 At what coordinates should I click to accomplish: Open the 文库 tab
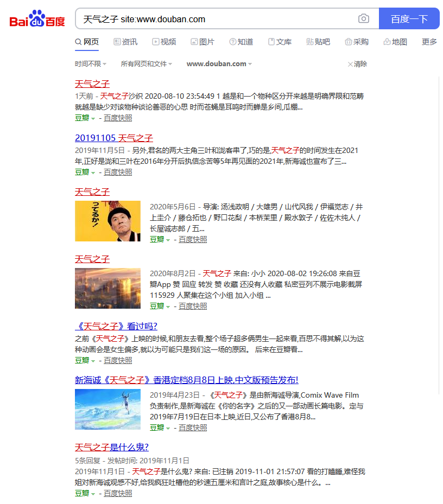tap(280, 42)
